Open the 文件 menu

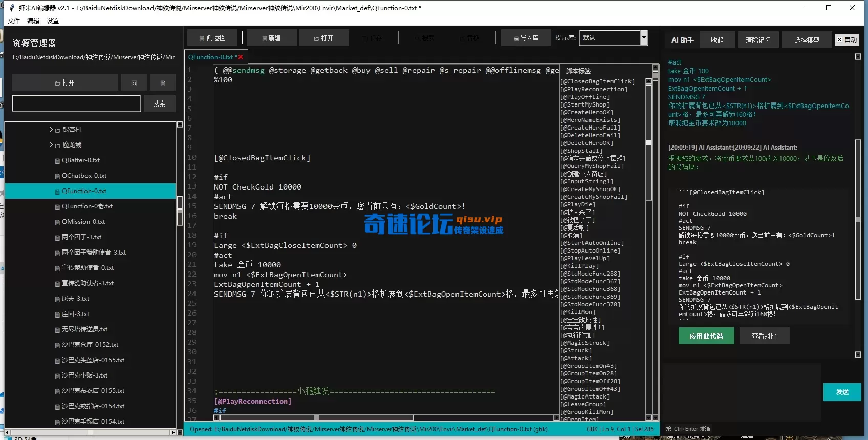click(14, 21)
